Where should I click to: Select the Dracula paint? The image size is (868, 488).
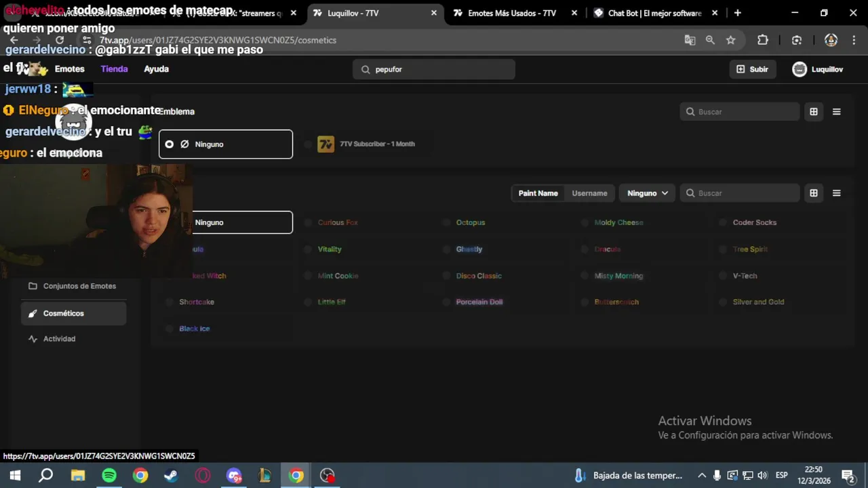[x=607, y=249]
